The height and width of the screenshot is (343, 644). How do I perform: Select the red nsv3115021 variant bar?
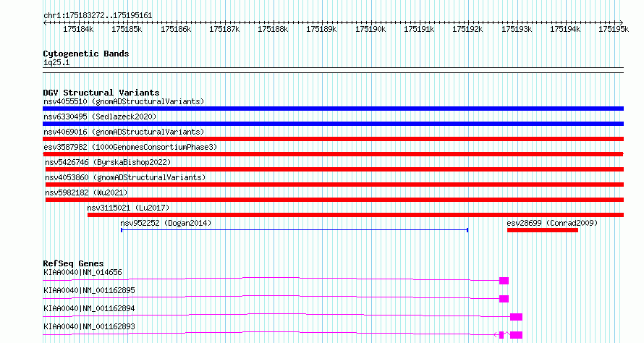click(x=356, y=215)
